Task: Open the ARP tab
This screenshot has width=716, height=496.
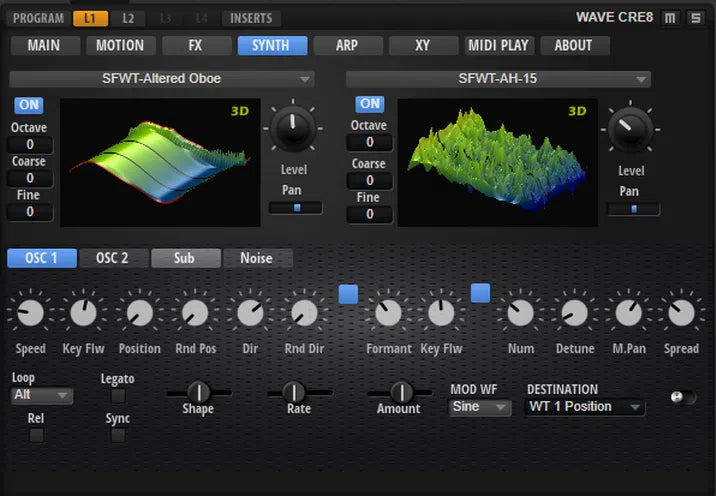Action: [x=347, y=45]
